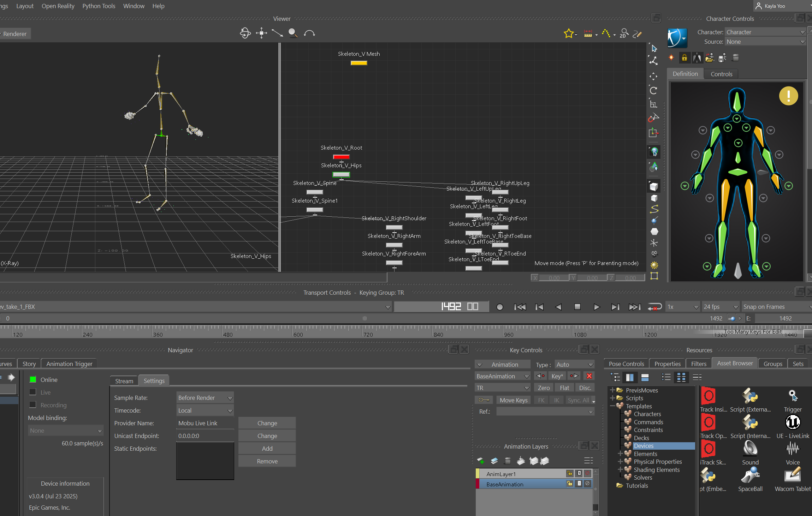Image resolution: width=812 pixels, height=516 pixels.
Task: Select the Orbit camera tool in Viewer
Action: click(x=245, y=33)
